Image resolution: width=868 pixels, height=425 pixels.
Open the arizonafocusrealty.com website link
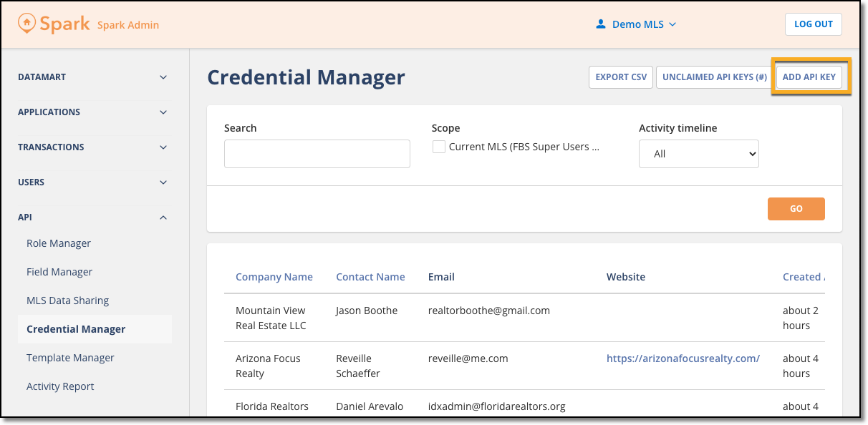click(x=683, y=358)
